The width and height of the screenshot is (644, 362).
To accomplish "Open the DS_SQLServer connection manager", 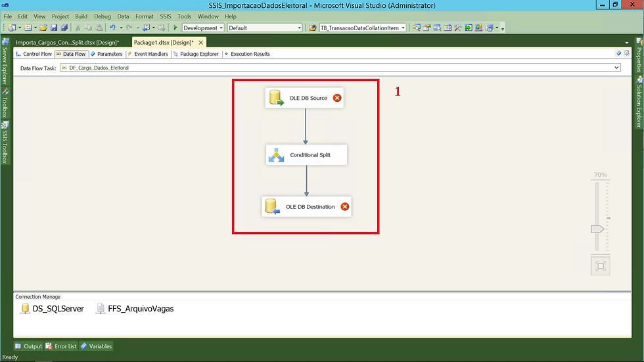I will (x=52, y=309).
